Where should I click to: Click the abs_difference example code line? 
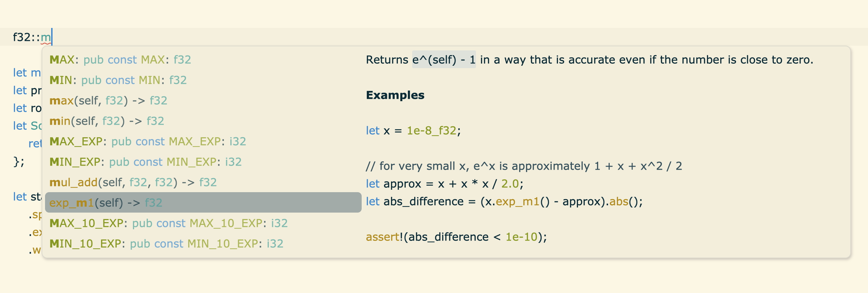coord(504,201)
